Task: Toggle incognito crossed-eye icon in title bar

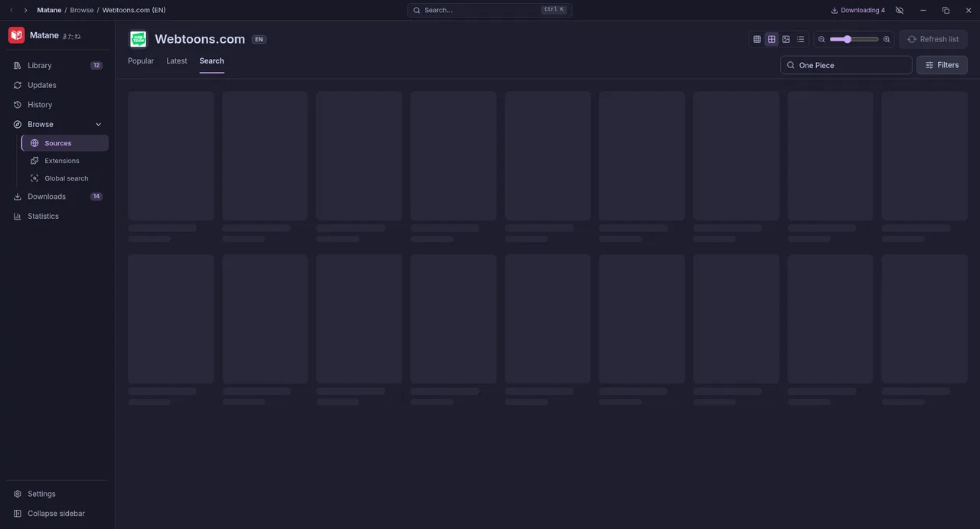Action: [x=900, y=10]
